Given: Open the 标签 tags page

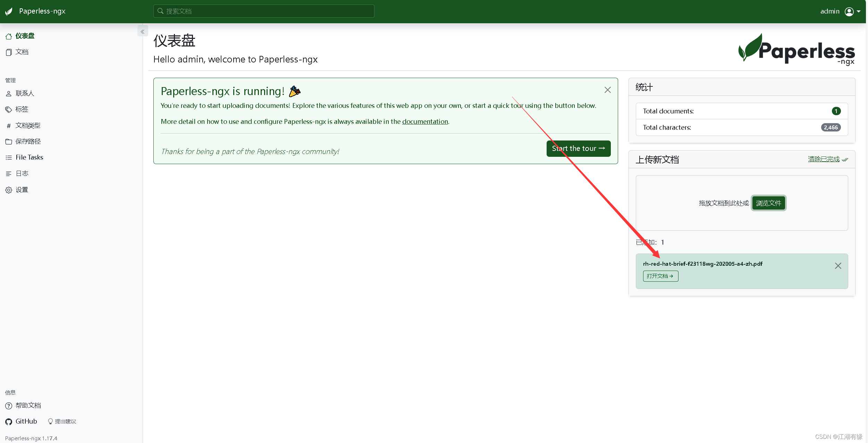Looking at the screenshot, I should (22, 109).
